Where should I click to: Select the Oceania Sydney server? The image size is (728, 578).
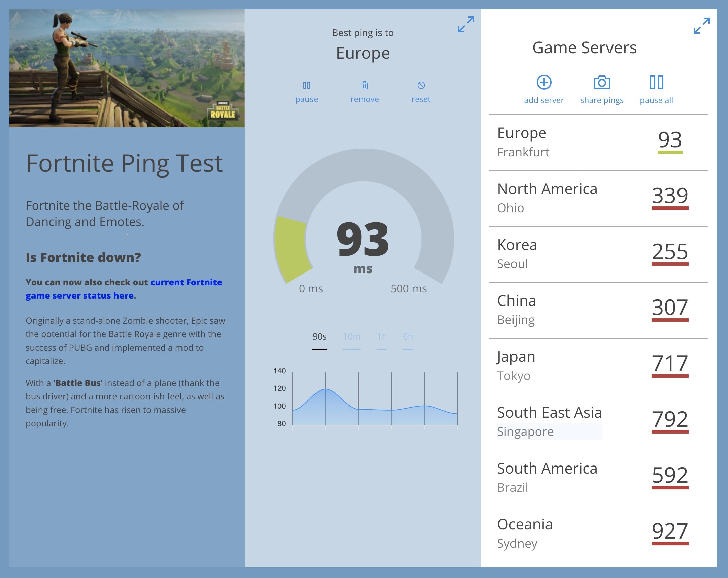click(598, 534)
